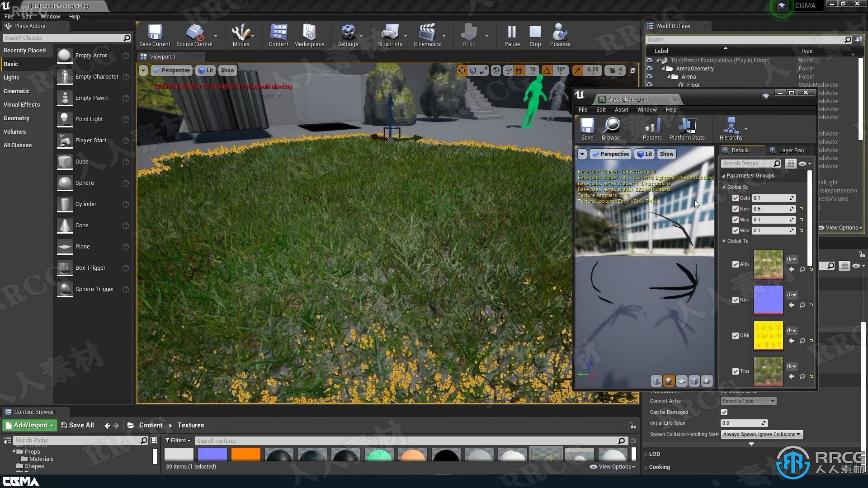This screenshot has width=868, height=488.
Task: Toggle the Albe texture parameter checkbox
Action: [736, 264]
